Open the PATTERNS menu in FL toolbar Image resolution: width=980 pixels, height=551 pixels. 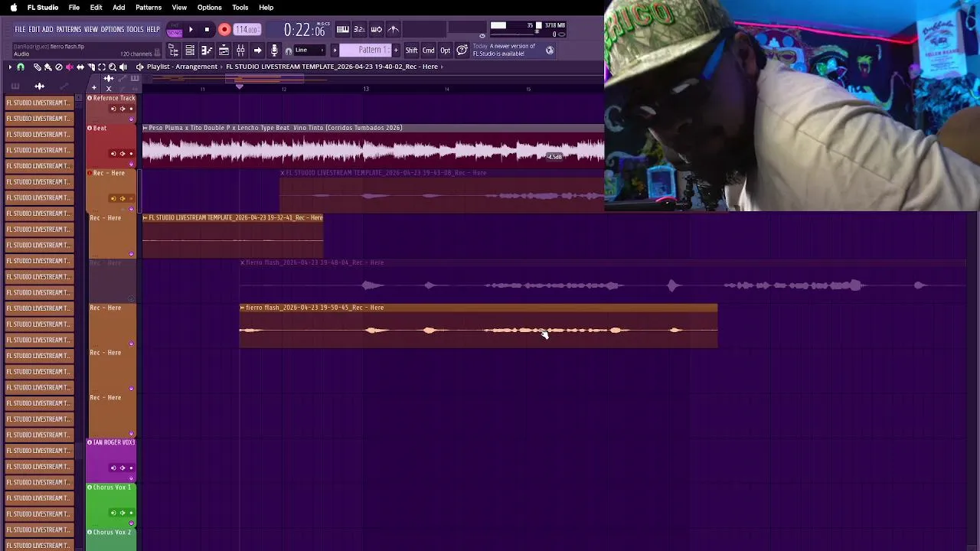point(68,29)
